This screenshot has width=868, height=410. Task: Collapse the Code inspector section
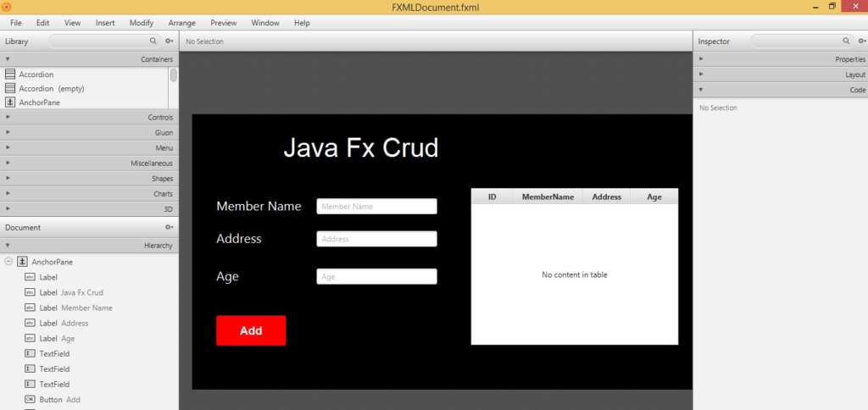(x=781, y=90)
